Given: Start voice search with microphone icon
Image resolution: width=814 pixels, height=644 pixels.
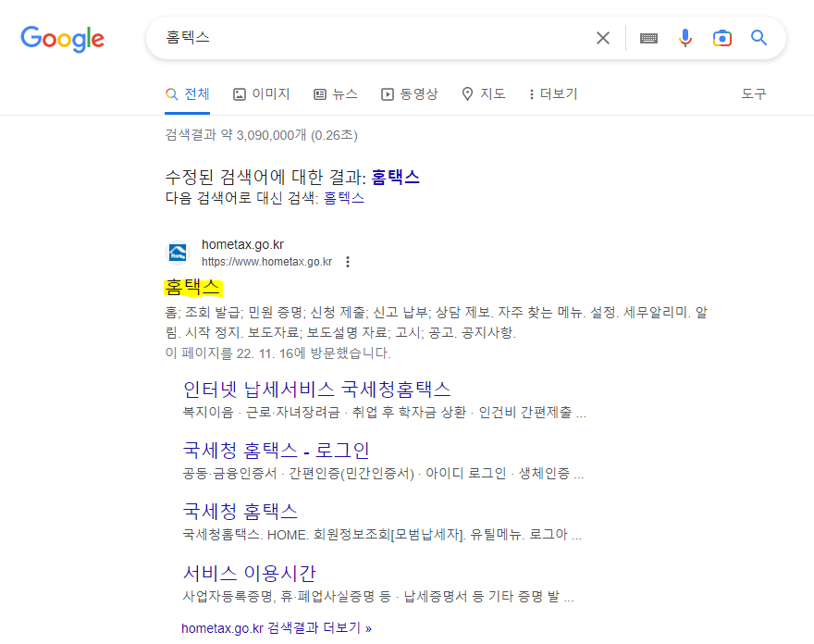Looking at the screenshot, I should click(685, 38).
